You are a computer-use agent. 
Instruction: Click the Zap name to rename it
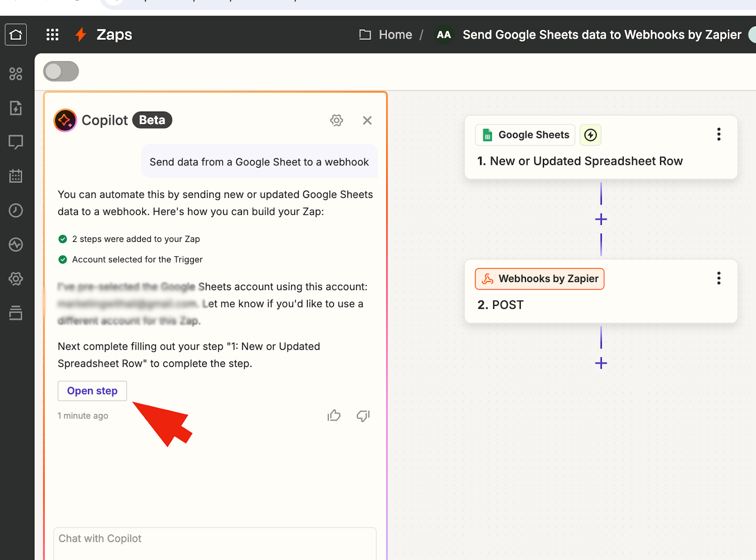point(602,34)
